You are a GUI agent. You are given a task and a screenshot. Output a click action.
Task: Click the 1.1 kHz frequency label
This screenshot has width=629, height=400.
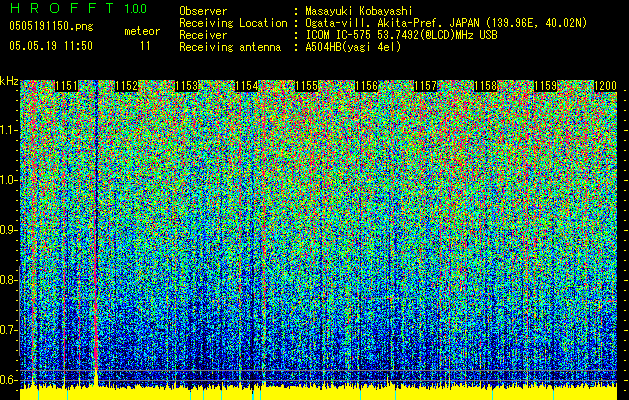pyautogui.click(x=9, y=130)
